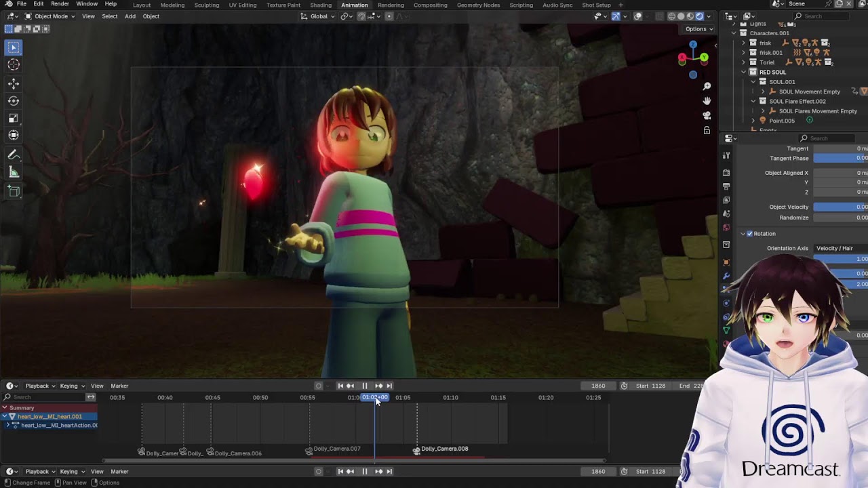The width and height of the screenshot is (868, 488).
Task: Jump to previous keyframe in upper bar
Action: pos(351,386)
